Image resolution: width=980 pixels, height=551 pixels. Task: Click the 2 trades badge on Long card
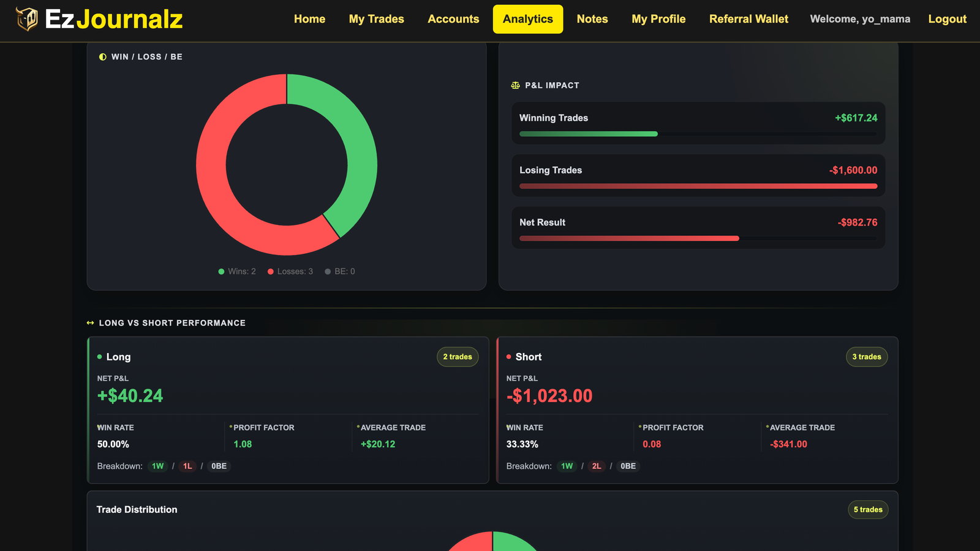click(x=458, y=357)
